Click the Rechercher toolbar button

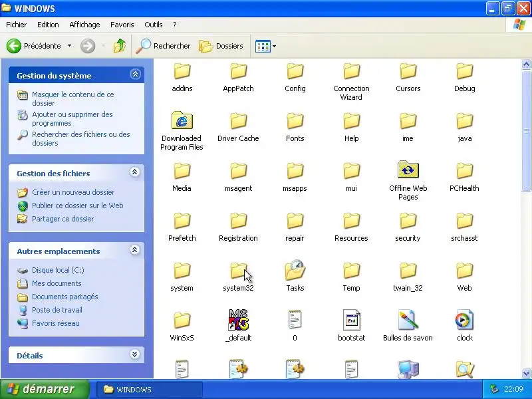coord(163,46)
